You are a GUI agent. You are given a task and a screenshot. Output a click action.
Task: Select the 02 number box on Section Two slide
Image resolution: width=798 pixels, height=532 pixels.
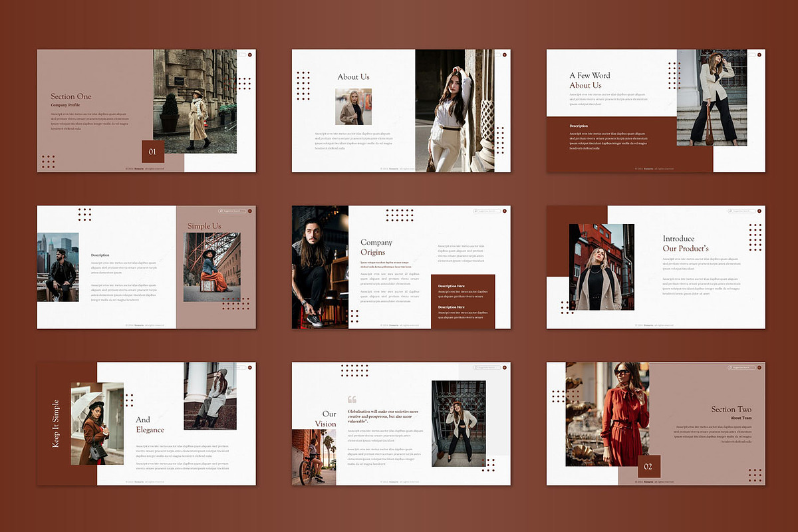click(x=649, y=466)
